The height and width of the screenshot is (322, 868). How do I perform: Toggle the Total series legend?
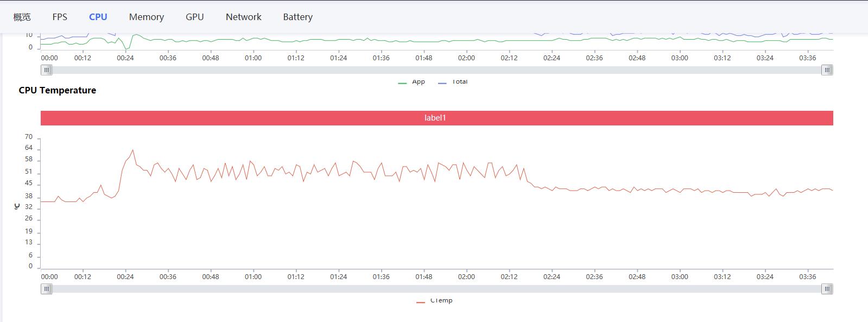click(453, 82)
